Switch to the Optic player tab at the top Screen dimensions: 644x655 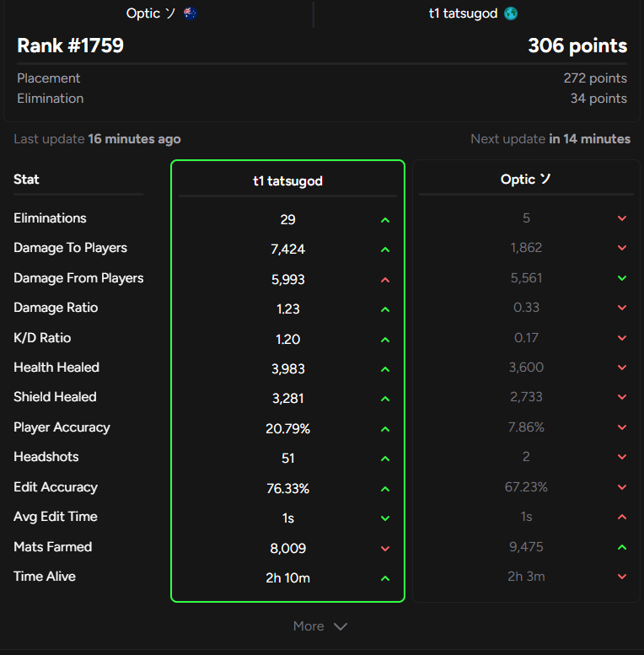tap(161, 13)
